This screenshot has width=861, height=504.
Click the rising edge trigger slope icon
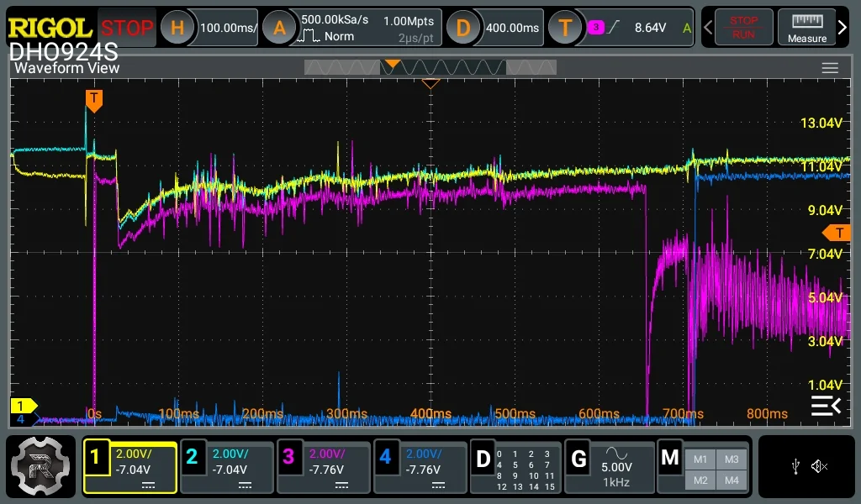click(614, 27)
